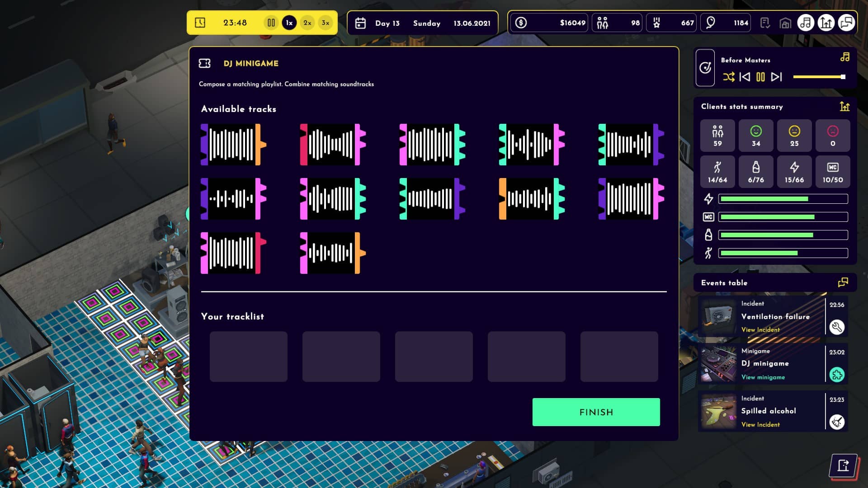This screenshot has height=488, width=868.
Task: Toggle shuffle in the music player
Action: pos(728,77)
